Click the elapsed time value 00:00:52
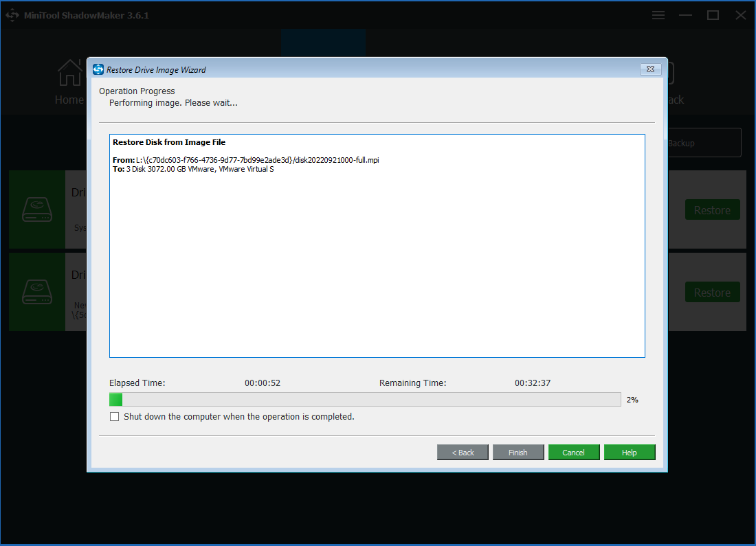Image resolution: width=756 pixels, height=546 pixels. pos(263,383)
